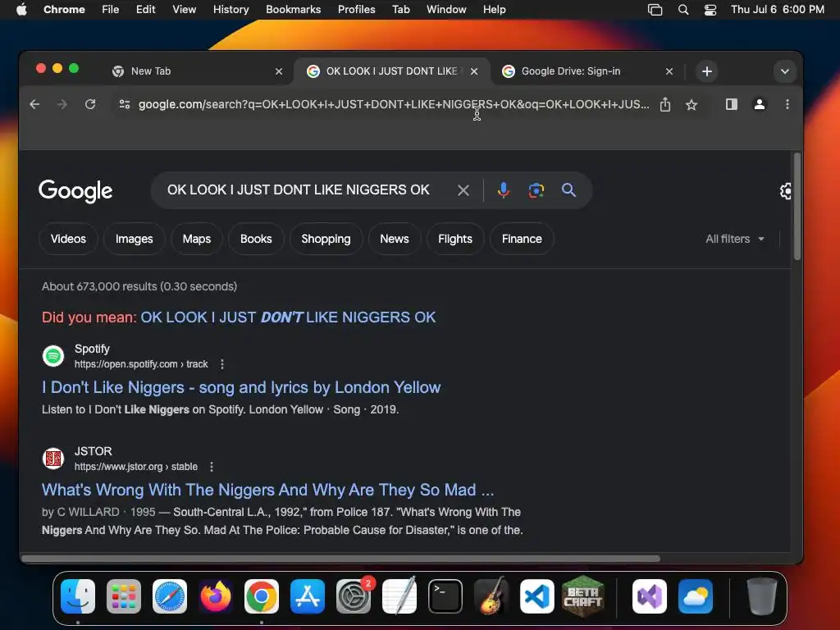Open the Bookmarks menu
Viewport: 840px width, 630px height.
click(293, 10)
